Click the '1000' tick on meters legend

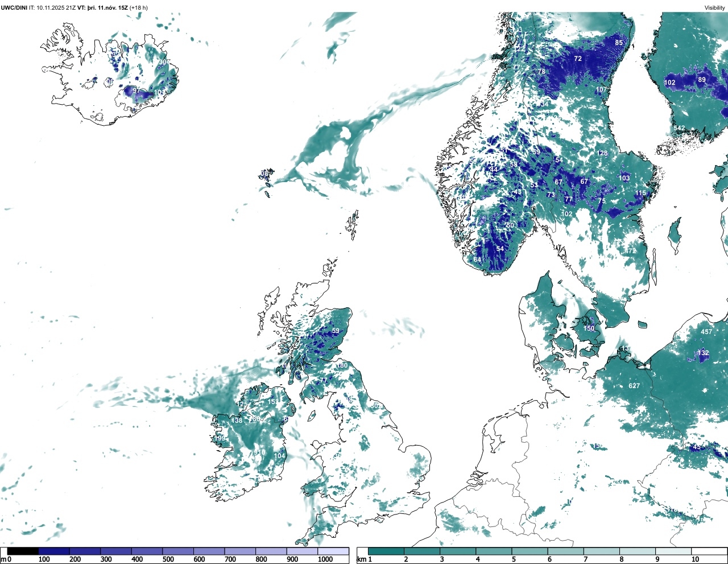(x=325, y=559)
